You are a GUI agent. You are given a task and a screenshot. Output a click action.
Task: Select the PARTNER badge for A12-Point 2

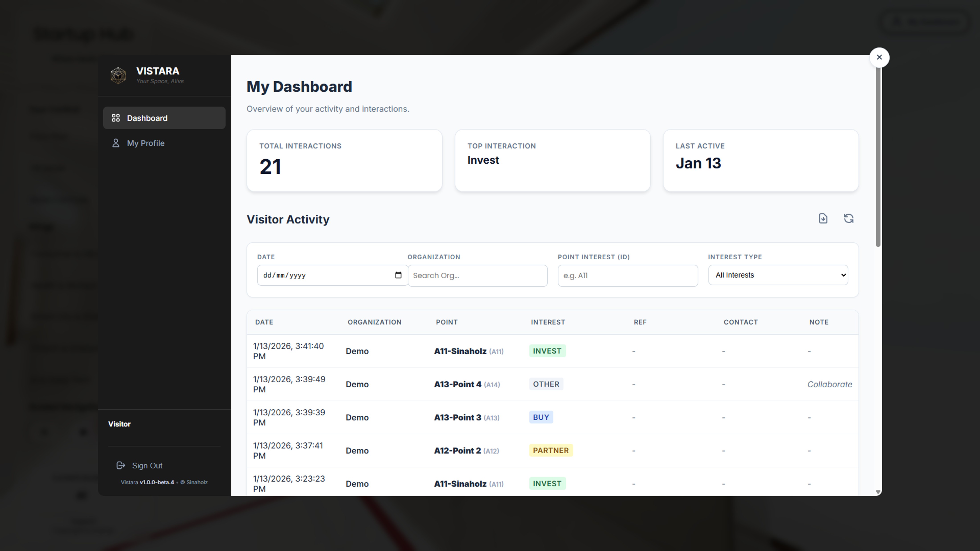tap(551, 450)
